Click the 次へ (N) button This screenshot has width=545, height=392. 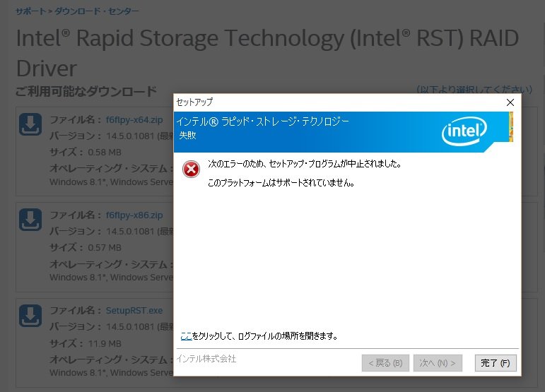tap(438, 363)
